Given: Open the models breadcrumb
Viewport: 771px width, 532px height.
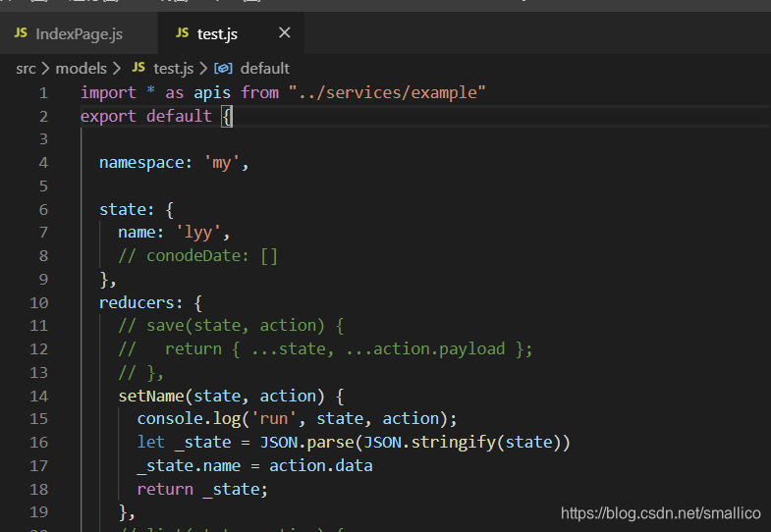Looking at the screenshot, I should click(x=82, y=69).
